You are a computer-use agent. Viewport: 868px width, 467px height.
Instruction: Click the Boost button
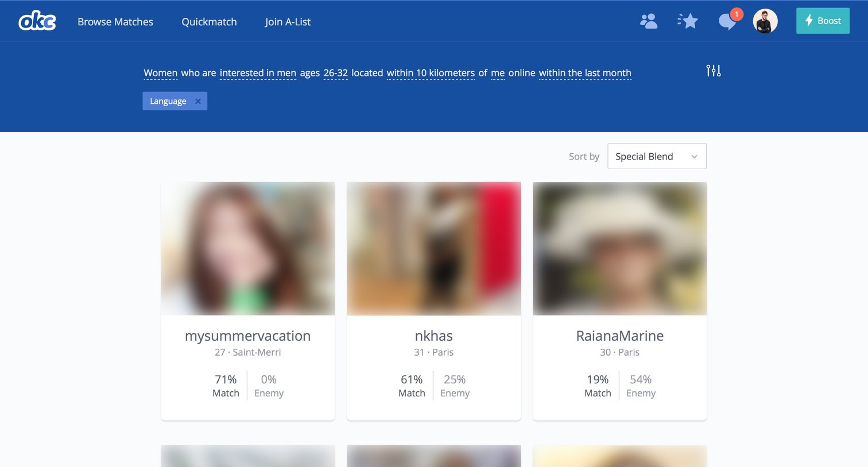click(x=823, y=21)
